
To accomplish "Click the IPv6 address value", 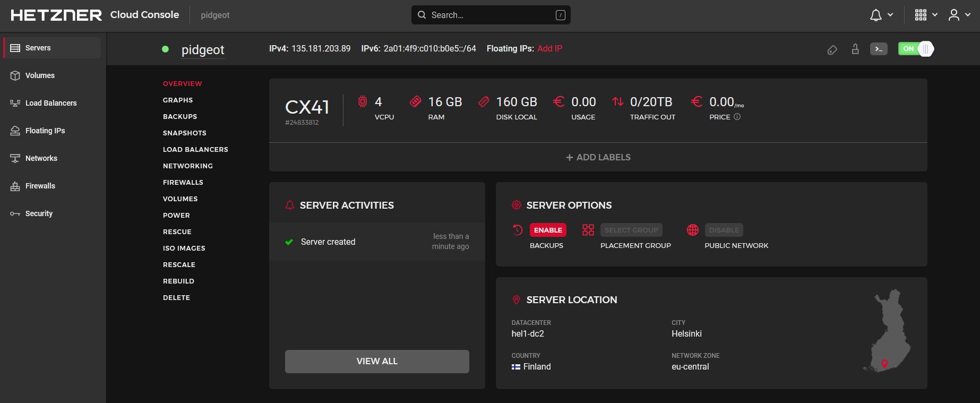I will [x=430, y=48].
